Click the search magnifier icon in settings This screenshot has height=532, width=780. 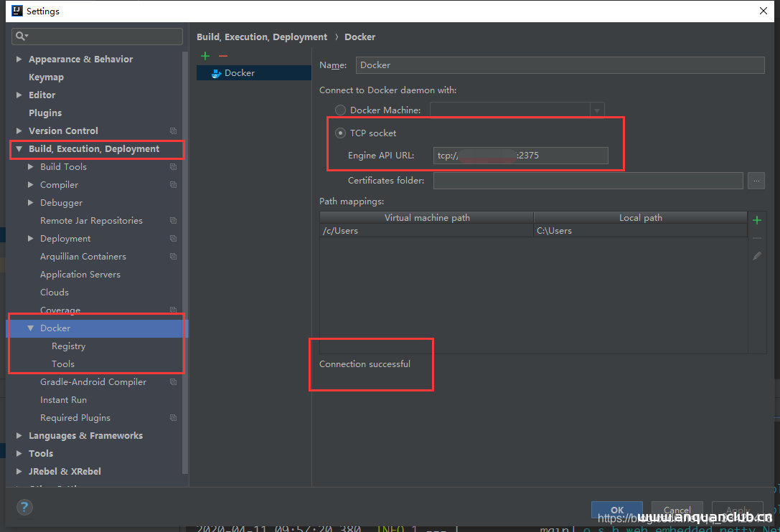[x=22, y=36]
